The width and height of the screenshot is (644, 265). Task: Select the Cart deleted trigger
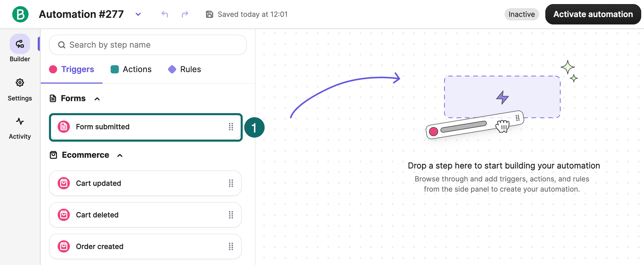tap(145, 215)
